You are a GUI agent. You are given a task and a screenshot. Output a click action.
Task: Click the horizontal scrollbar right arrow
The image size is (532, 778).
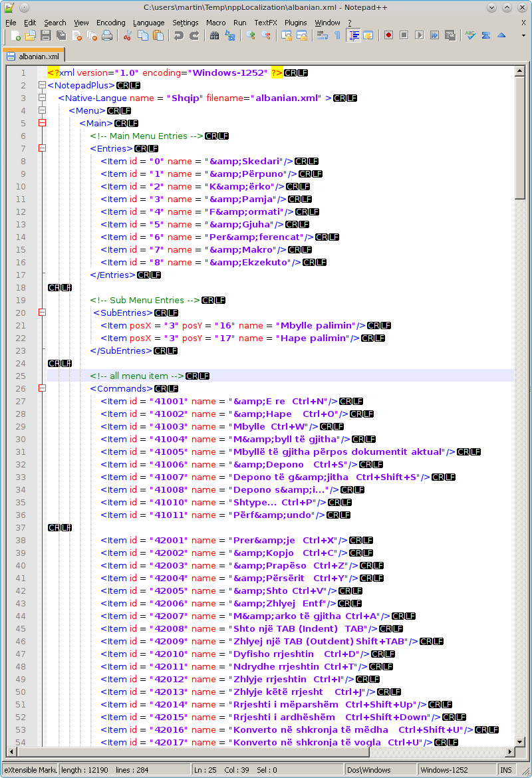click(x=509, y=753)
